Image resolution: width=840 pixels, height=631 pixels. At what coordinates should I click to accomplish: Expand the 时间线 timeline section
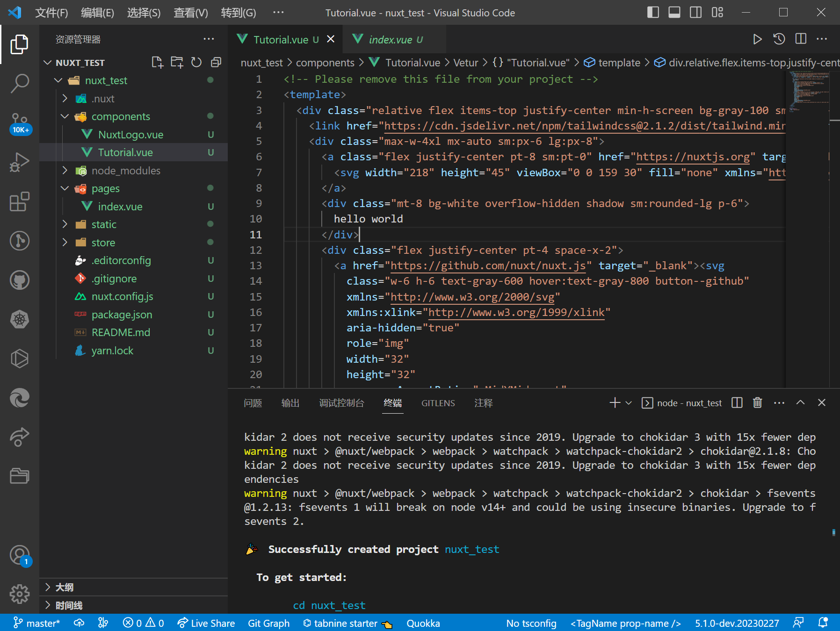(133, 605)
